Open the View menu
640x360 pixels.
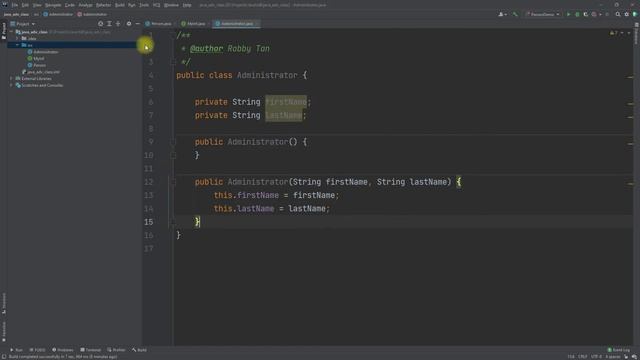point(37,5)
